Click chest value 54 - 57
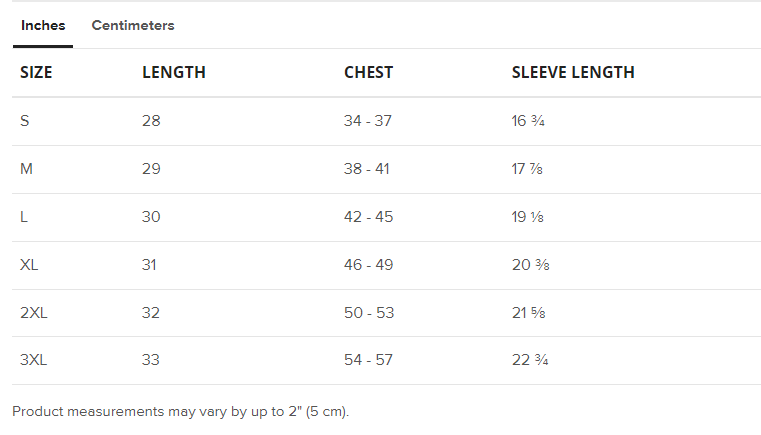The width and height of the screenshot is (761, 435). pos(368,360)
